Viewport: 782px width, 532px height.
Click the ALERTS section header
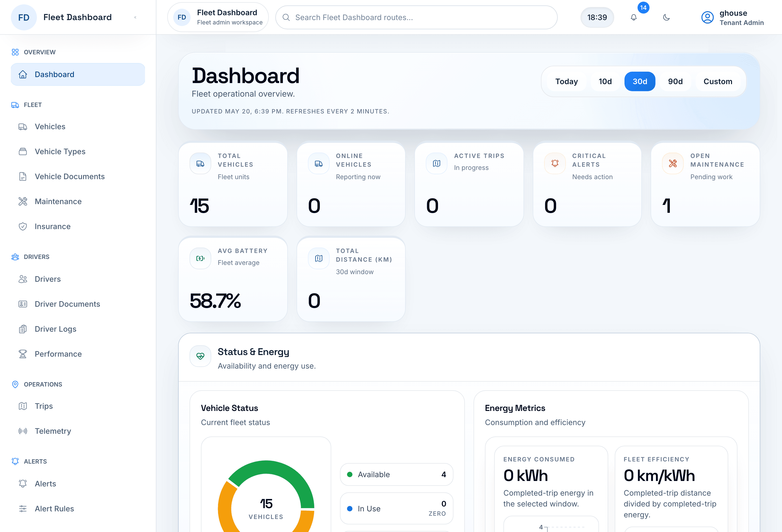point(35,461)
